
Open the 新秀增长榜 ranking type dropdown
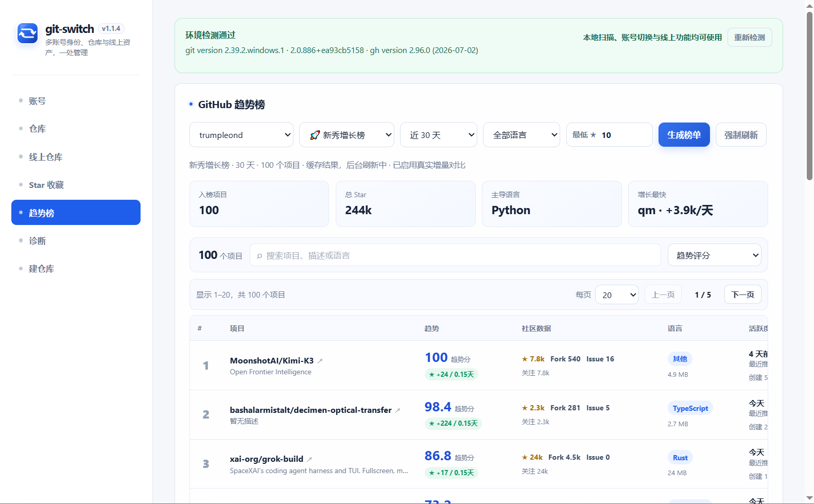tap(347, 135)
